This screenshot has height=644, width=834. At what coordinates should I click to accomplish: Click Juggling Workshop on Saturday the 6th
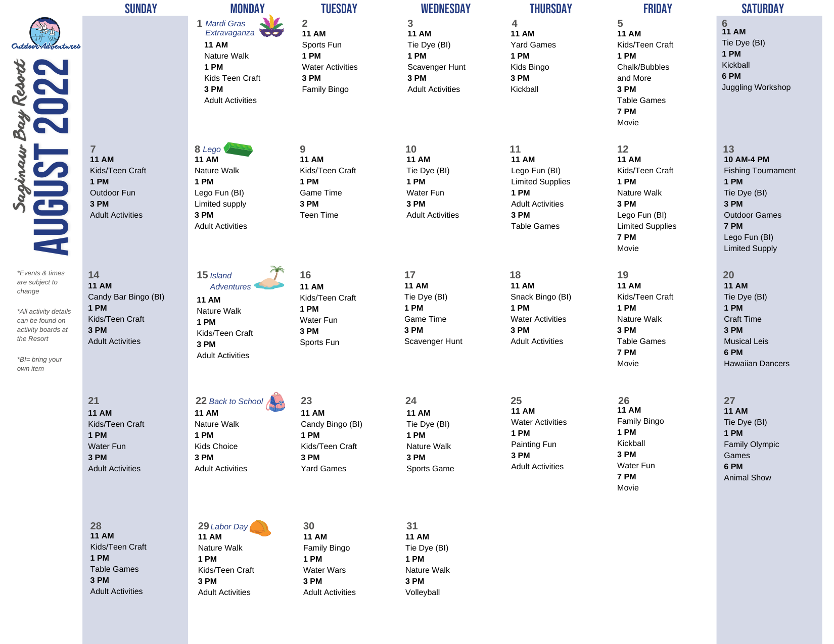pyautogui.click(x=756, y=87)
